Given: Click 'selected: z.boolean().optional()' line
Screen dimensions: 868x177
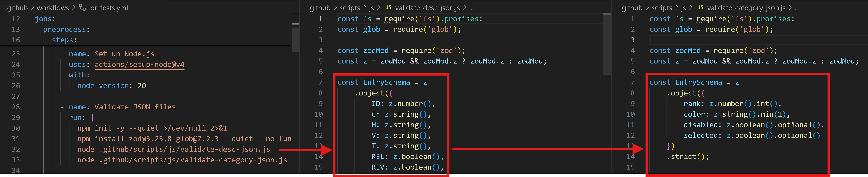Looking at the screenshot, I should [752, 135].
